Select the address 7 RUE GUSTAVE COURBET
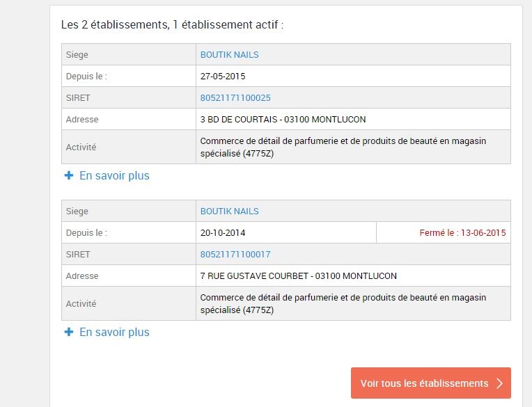 [x=298, y=276]
